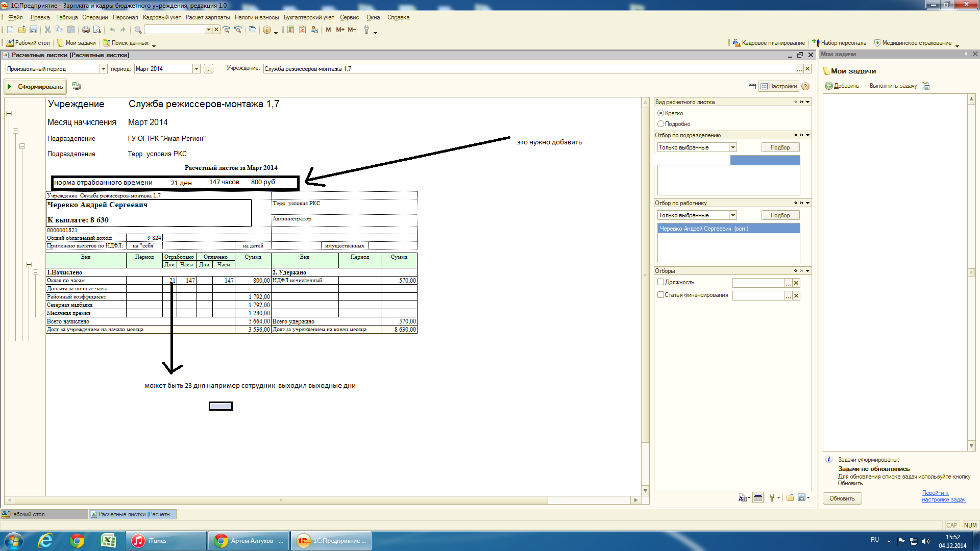This screenshot has width=980, height=551.
Task: Click the help question mark icon
Action: (805, 87)
